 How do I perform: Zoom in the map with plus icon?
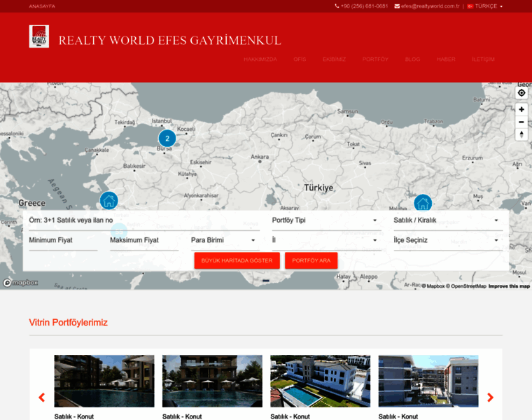[521, 109]
